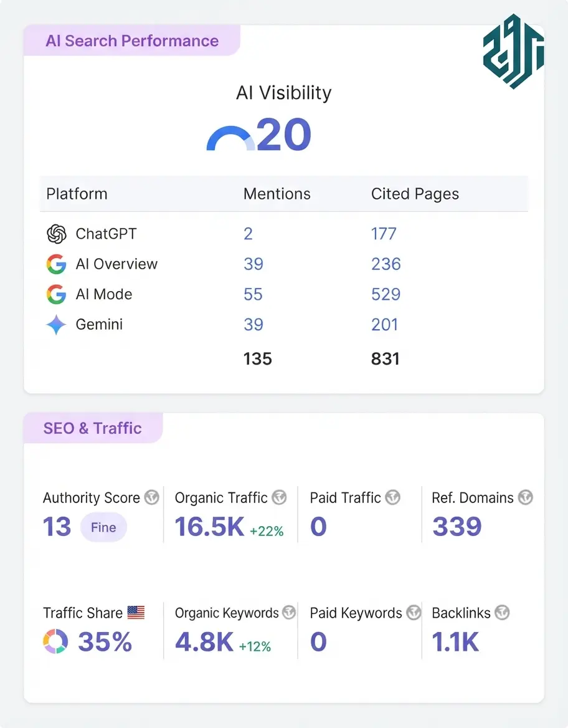This screenshot has height=728, width=568.
Task: Click the info icon next to Organic Keywords
Action: coord(289,613)
